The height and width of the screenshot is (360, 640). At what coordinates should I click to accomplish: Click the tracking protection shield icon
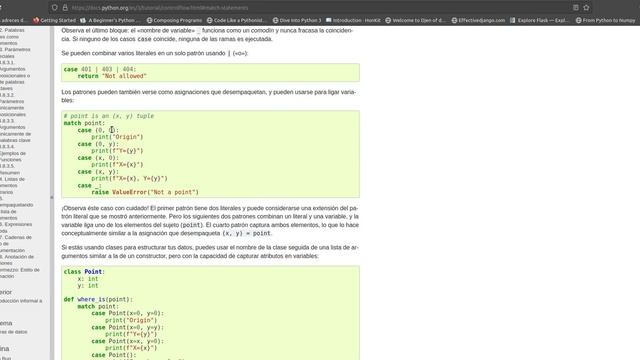[55, 7]
